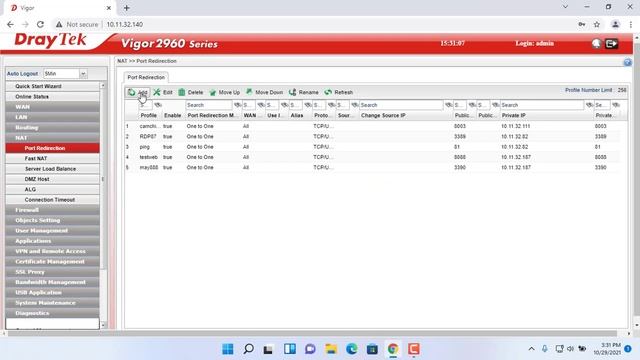Expand the Objects Setting section
Viewport: 640px width, 360px height.
tap(52, 220)
